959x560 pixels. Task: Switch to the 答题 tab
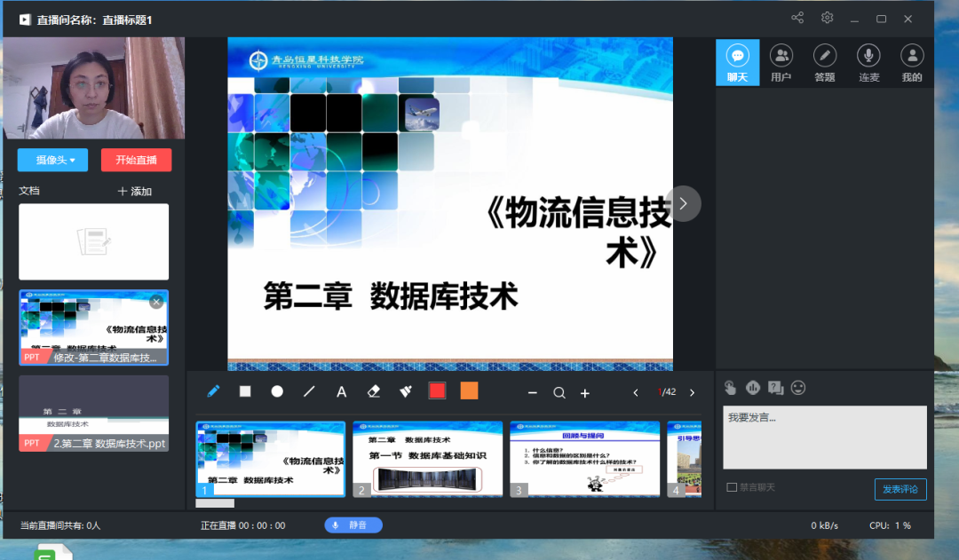point(825,63)
